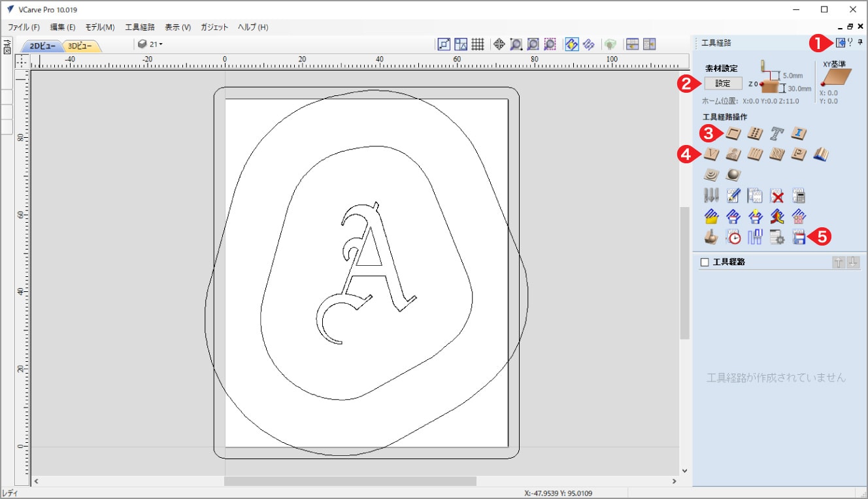Click the Save Toolpath icon
The image size is (868, 499).
[x=798, y=238]
